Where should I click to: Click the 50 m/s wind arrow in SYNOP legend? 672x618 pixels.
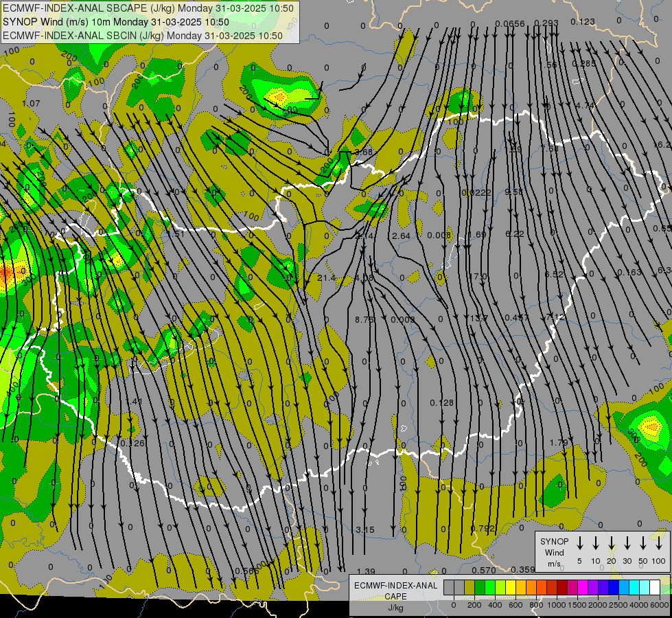point(643,542)
